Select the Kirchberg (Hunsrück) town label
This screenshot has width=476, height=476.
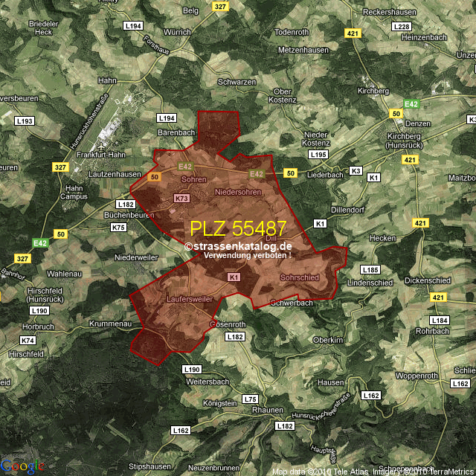(x=411, y=142)
